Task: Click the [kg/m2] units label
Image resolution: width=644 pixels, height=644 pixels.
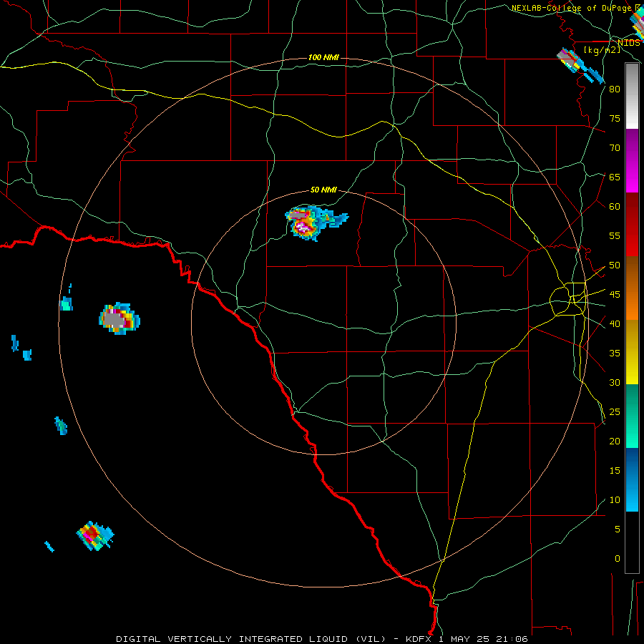Action: pos(602,49)
